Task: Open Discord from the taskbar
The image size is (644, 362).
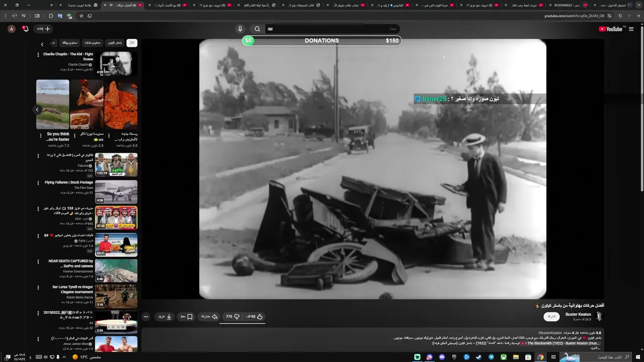Action: [442, 357]
